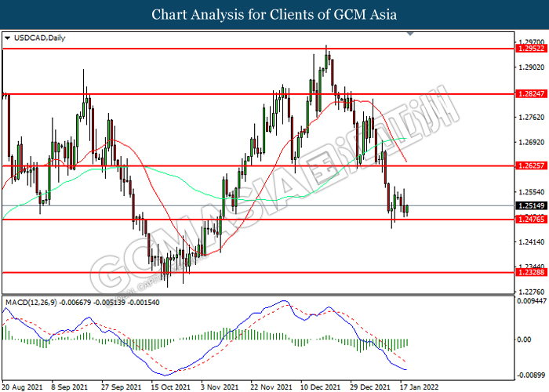This screenshot has height=392, width=549.
Task: Click the 27 Sep 2021 date label
Action: click(x=121, y=387)
